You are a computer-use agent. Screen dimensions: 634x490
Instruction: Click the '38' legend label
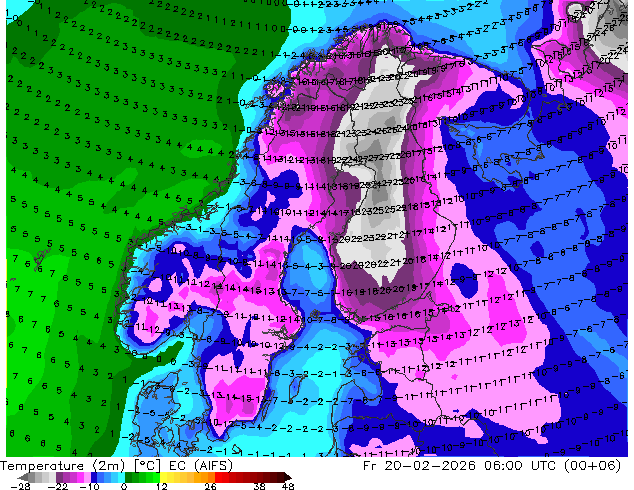point(260,486)
